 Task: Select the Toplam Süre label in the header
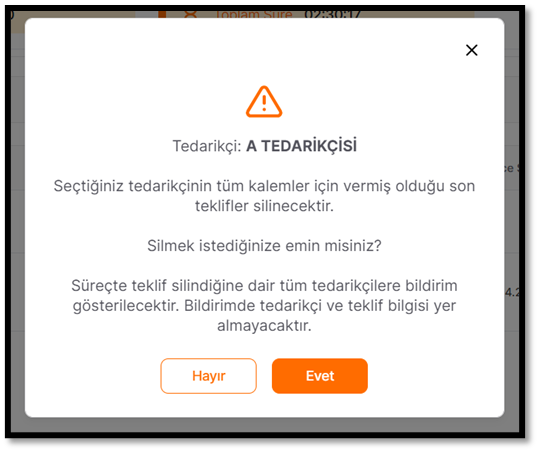tap(254, 14)
